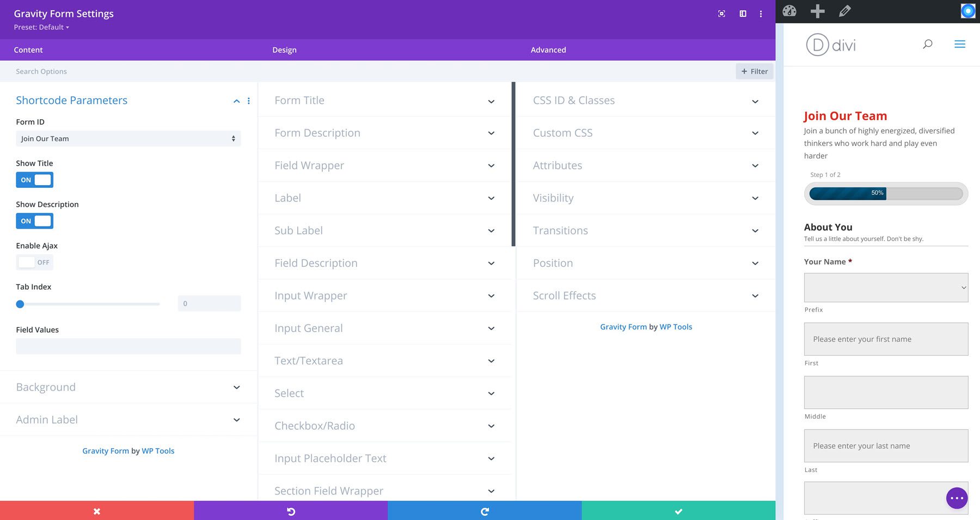This screenshot has height=520, width=980.
Task: Click the split-view layout icon next to fullscreen
Action: pos(742,14)
